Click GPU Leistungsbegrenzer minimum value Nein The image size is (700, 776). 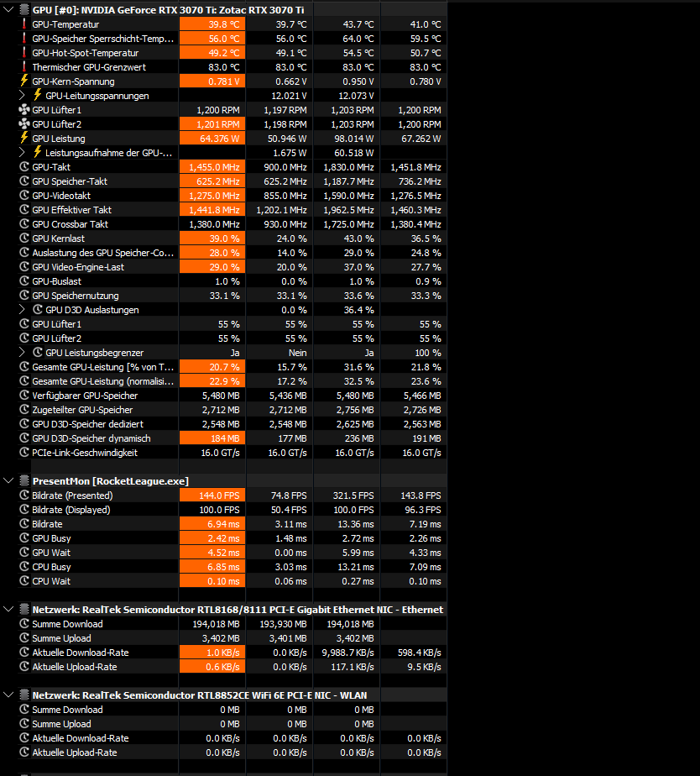[297, 353]
